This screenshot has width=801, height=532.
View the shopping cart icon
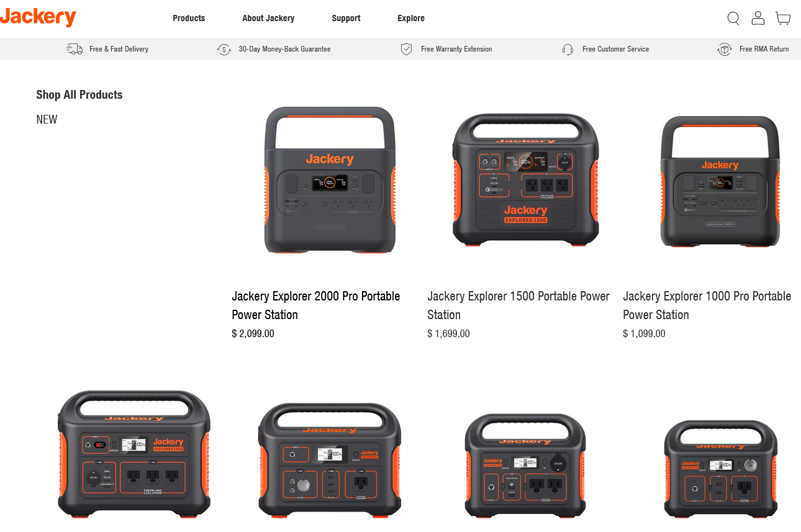click(x=783, y=18)
